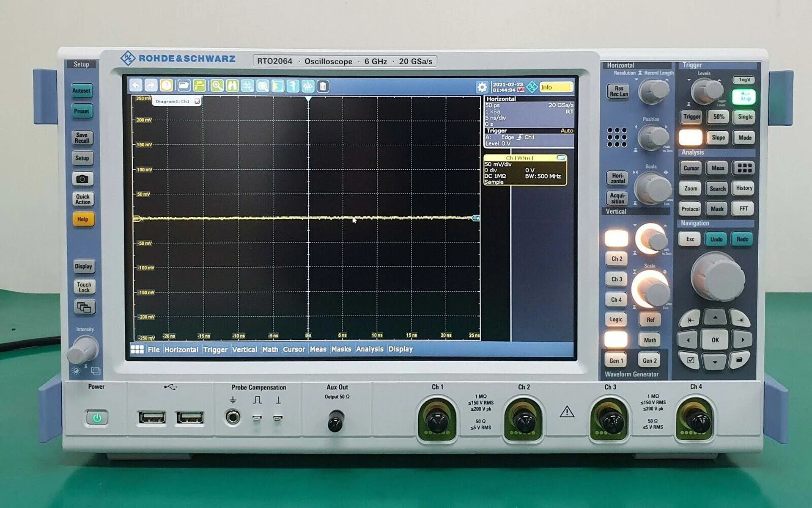
Task: Open the settings gear icon on screen
Action: (482, 87)
